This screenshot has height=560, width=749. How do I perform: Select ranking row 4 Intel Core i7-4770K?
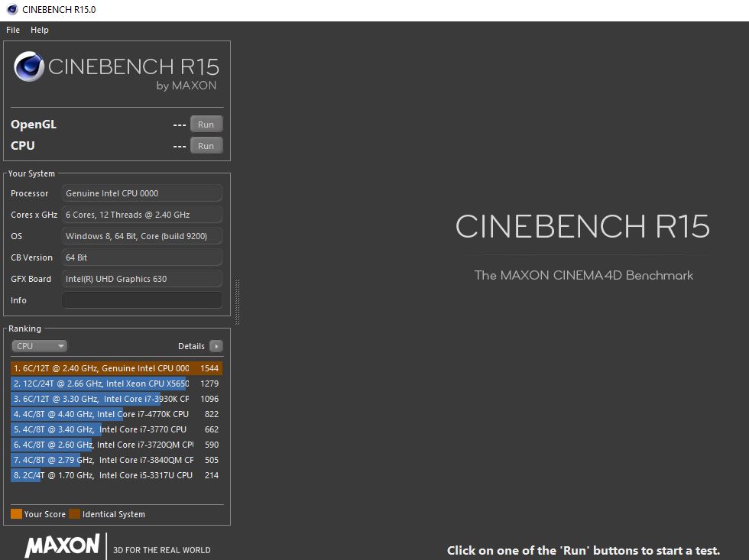click(x=116, y=414)
